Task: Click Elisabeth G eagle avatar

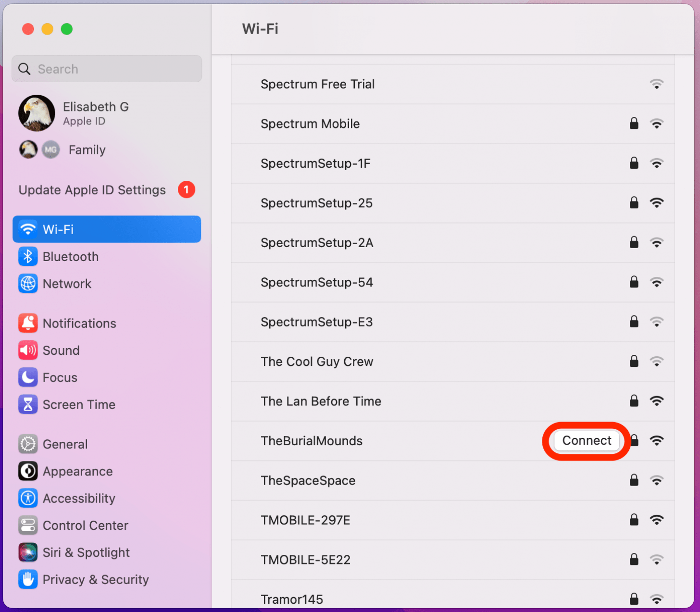Action: pyautogui.click(x=37, y=113)
